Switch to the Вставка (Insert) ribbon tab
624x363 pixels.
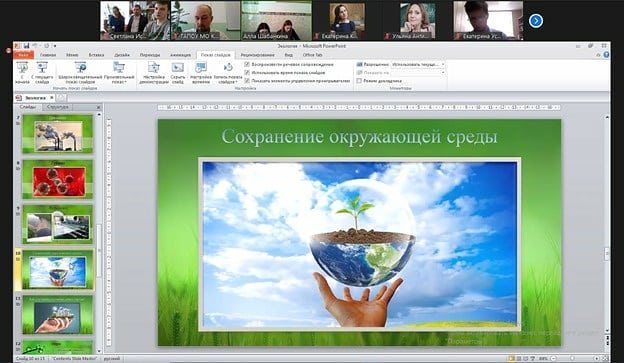pos(96,55)
